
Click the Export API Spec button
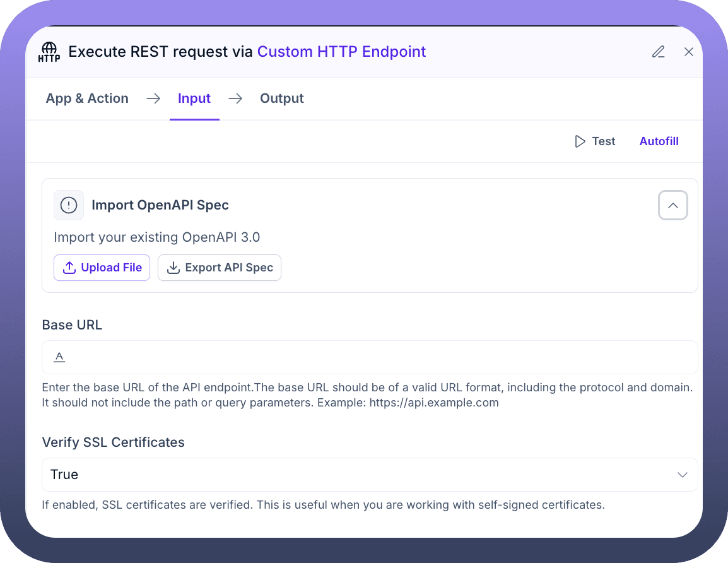[220, 268]
